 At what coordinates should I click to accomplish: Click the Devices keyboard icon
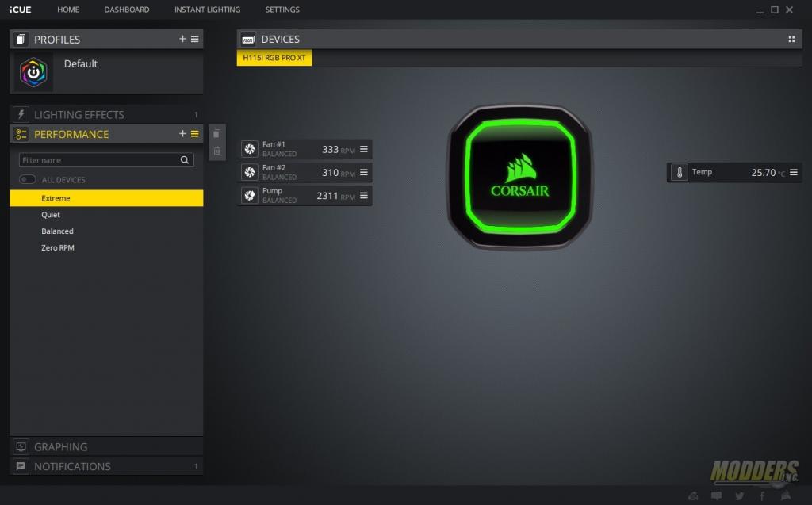tap(248, 40)
